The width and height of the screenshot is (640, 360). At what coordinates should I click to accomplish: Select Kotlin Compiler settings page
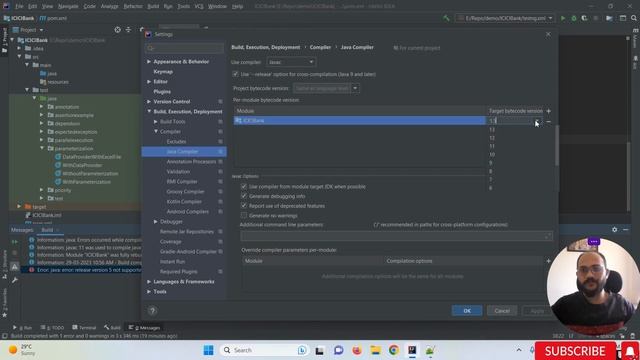184,202
